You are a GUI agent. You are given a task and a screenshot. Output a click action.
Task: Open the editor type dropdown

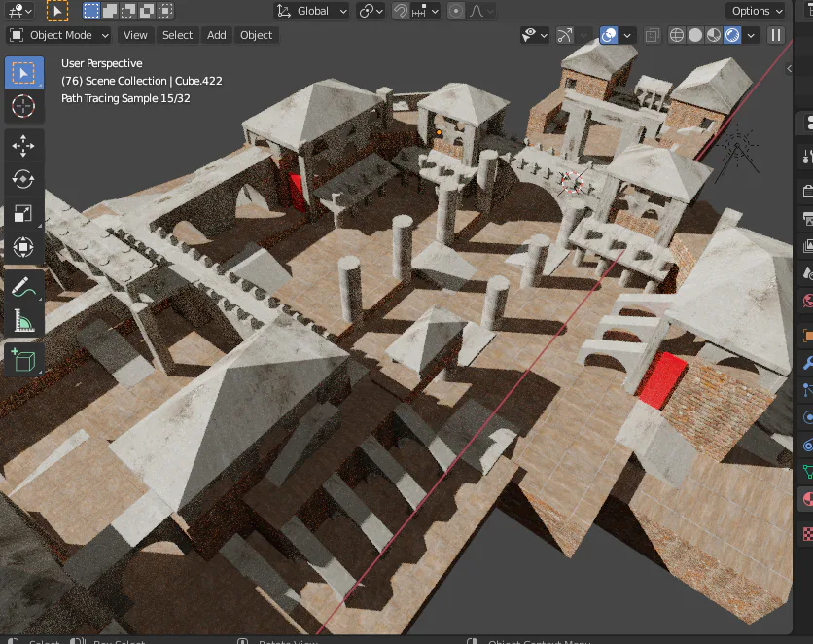click(19, 11)
